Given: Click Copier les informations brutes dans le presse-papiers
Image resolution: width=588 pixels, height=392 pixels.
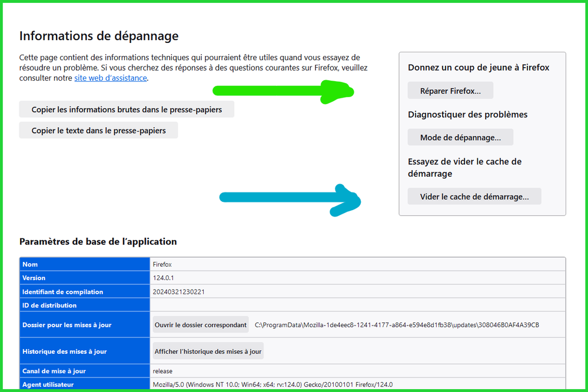Looking at the screenshot, I should 127,109.
